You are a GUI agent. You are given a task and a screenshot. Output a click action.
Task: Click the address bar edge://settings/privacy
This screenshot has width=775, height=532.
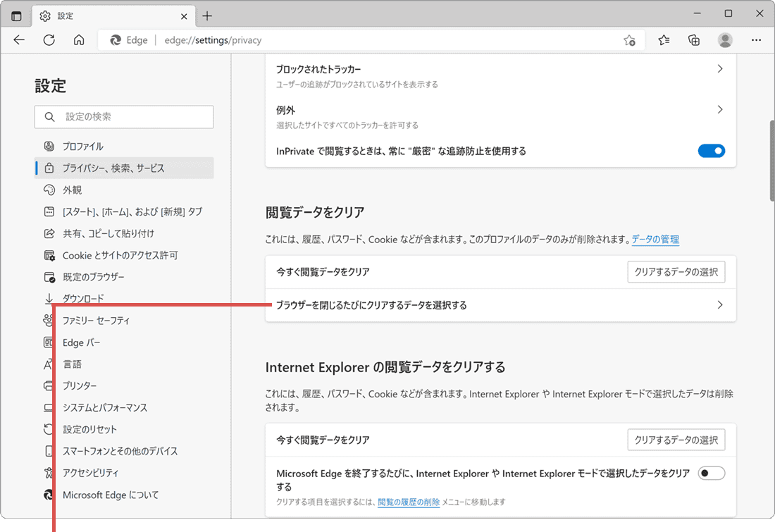pyautogui.click(x=213, y=41)
